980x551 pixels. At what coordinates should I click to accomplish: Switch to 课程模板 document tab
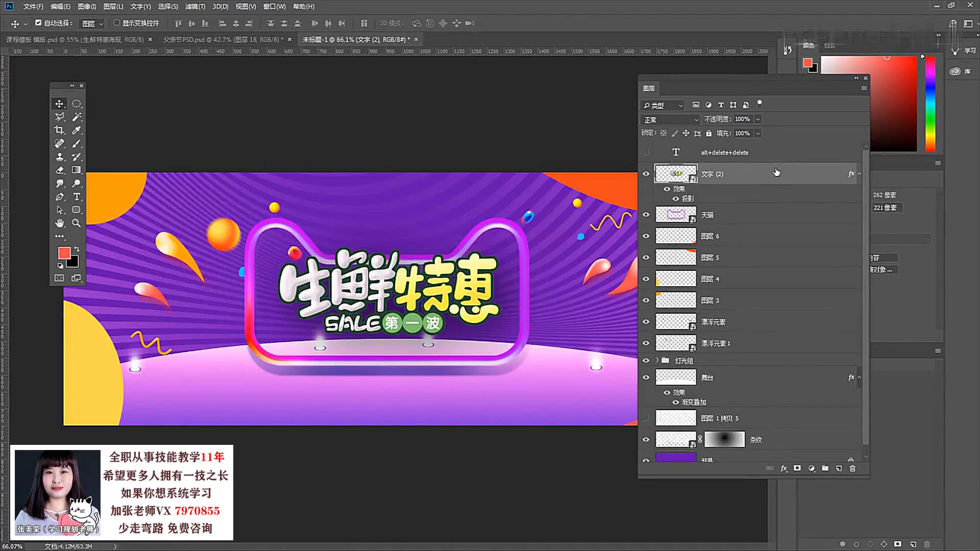[75, 39]
